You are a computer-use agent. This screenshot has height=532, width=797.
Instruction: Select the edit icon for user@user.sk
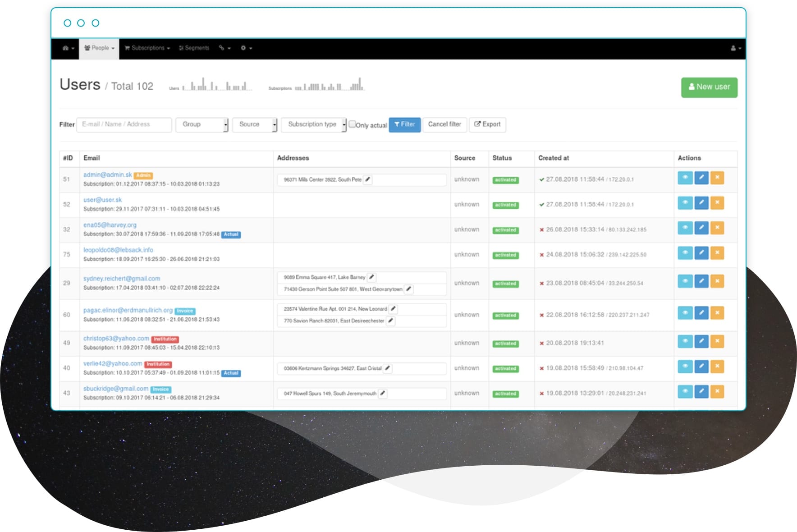[x=701, y=203]
